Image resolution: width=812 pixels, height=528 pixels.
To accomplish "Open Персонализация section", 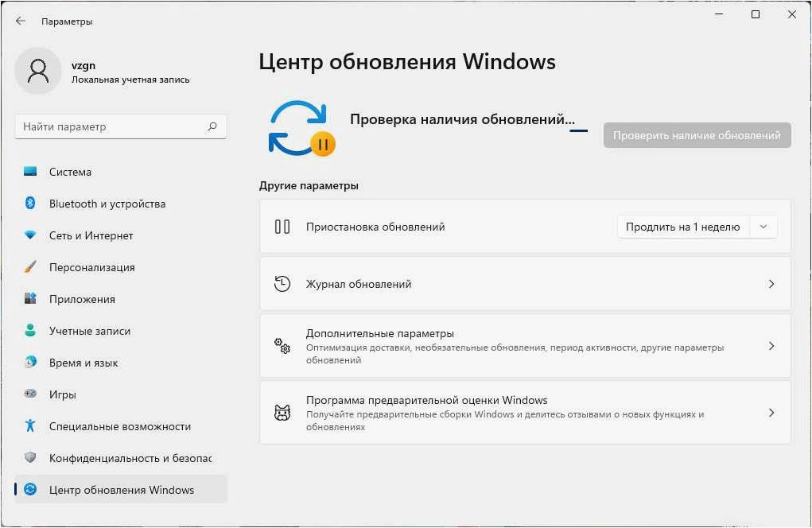I will click(121, 267).
